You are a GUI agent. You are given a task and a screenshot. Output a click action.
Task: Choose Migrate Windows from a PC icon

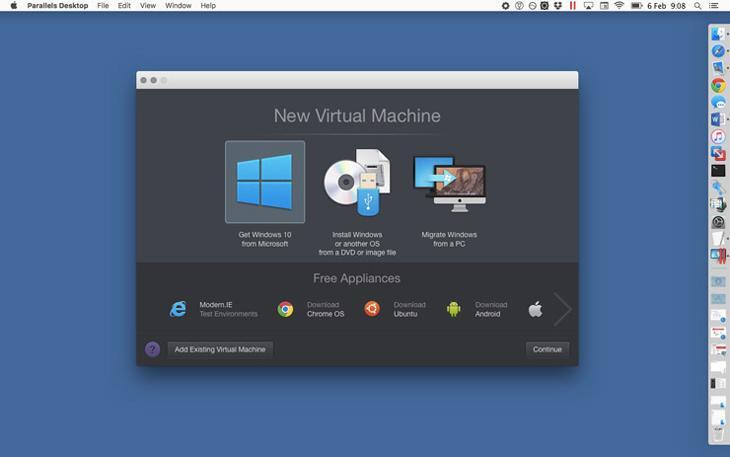pyautogui.click(x=449, y=184)
